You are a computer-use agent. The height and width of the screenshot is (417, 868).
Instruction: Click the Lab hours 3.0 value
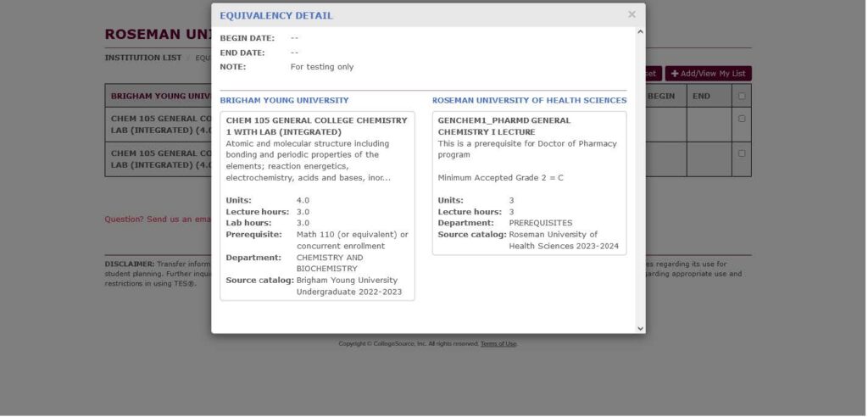click(303, 223)
